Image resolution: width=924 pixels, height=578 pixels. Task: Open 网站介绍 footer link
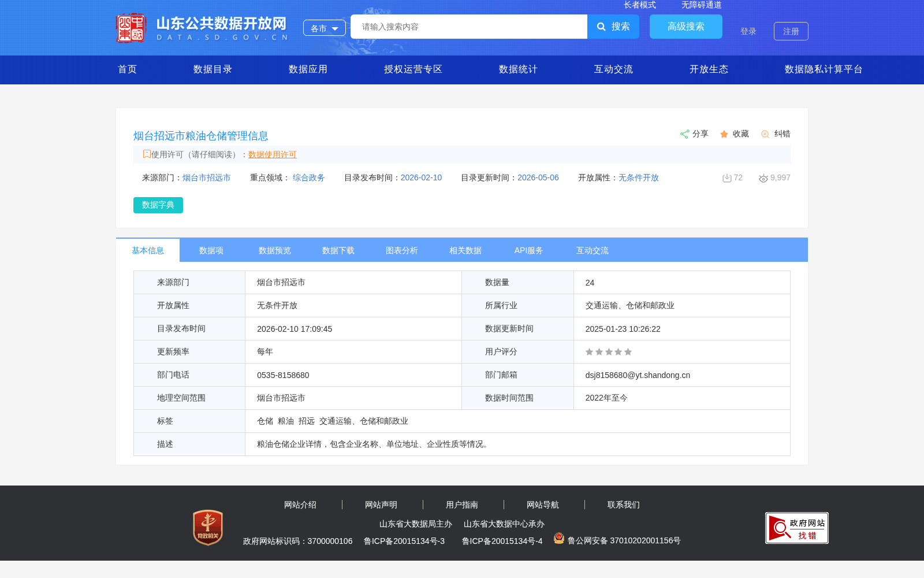pyautogui.click(x=300, y=505)
